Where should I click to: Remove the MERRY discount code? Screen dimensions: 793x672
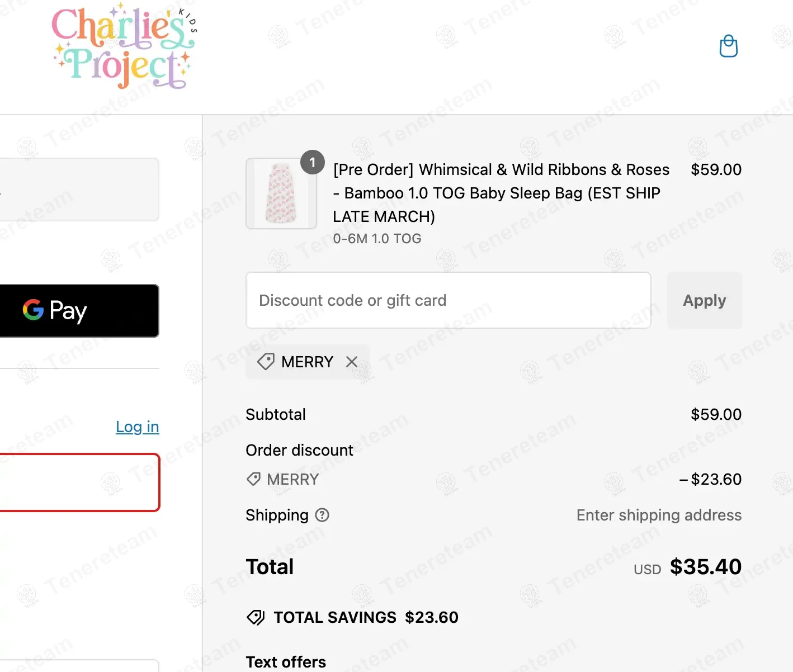pyautogui.click(x=352, y=362)
